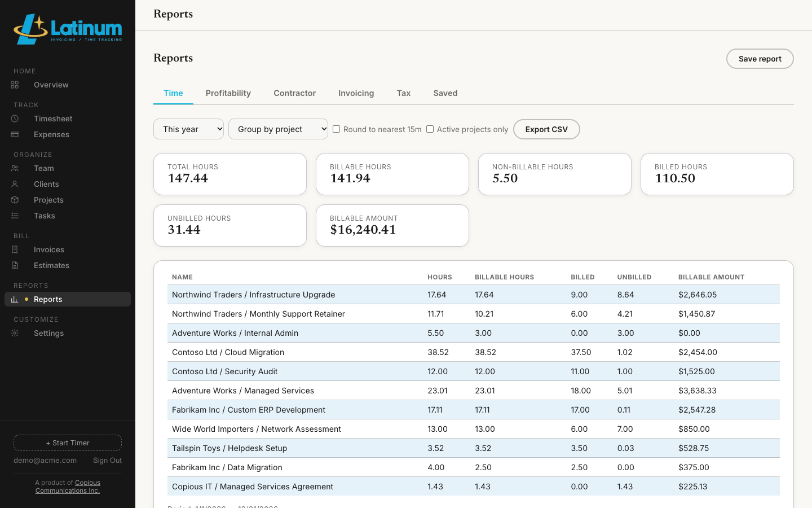Open the Clients section
Image resolution: width=812 pixels, height=508 pixels.
(68, 184)
